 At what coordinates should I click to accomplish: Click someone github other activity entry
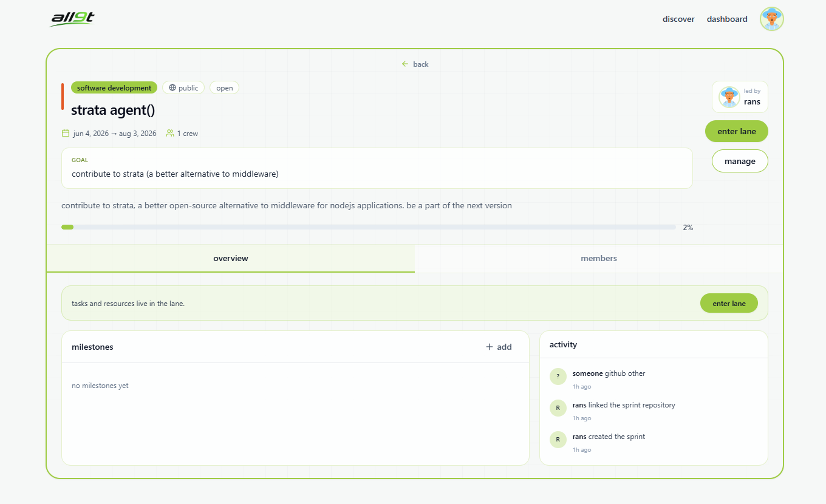[609, 373]
